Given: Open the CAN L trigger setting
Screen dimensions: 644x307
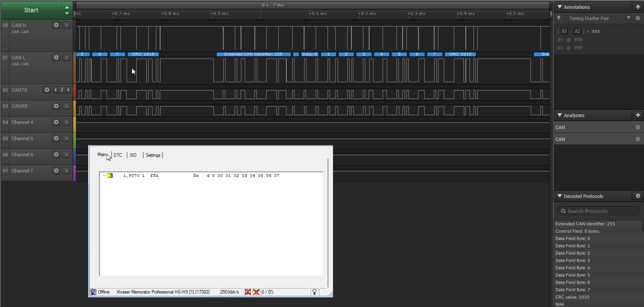Looking at the screenshot, I should coord(67,57).
